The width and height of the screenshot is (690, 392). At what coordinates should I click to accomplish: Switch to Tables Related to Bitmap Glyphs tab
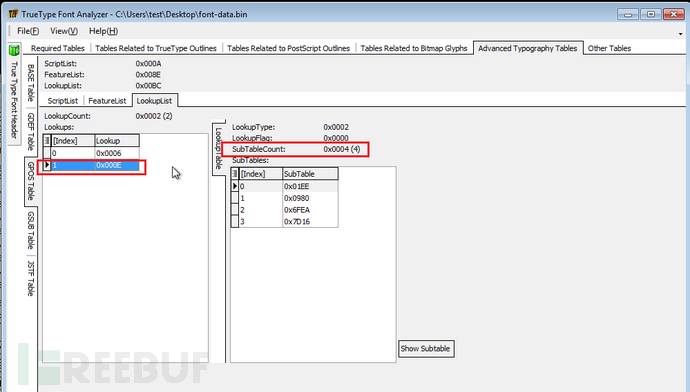[x=414, y=48]
